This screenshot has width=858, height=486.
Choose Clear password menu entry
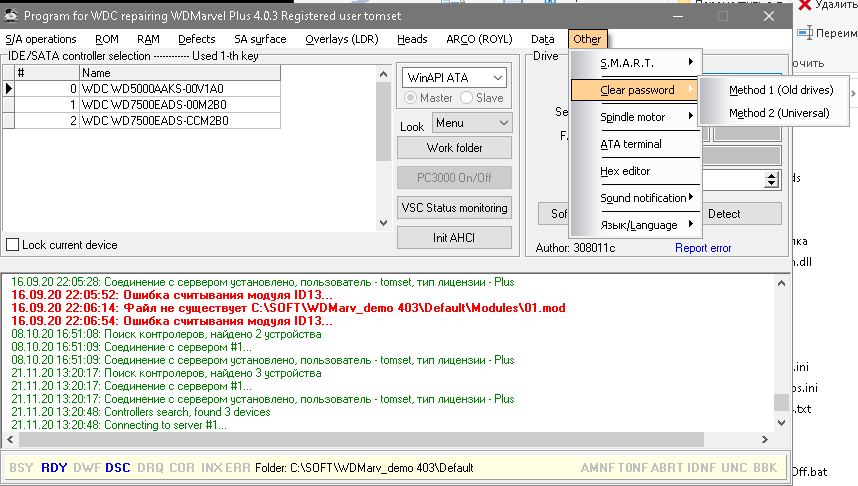(x=635, y=90)
